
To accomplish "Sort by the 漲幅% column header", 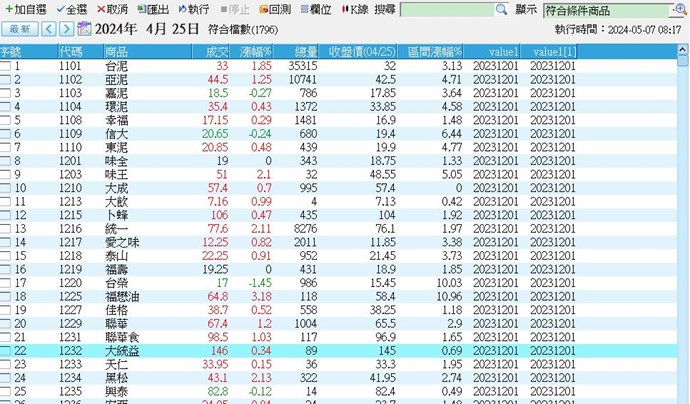I will coord(259,50).
